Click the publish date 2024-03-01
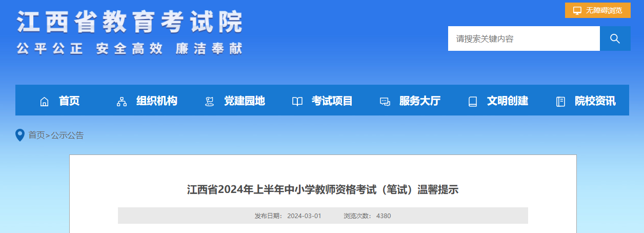Screen dimensions: 644x233 coord(304,216)
